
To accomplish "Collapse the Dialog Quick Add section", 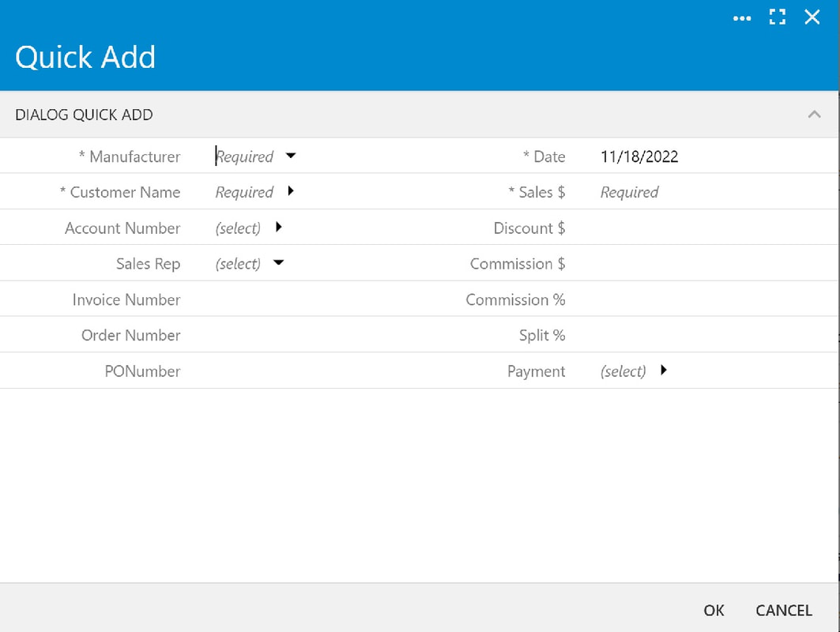I will click(814, 114).
